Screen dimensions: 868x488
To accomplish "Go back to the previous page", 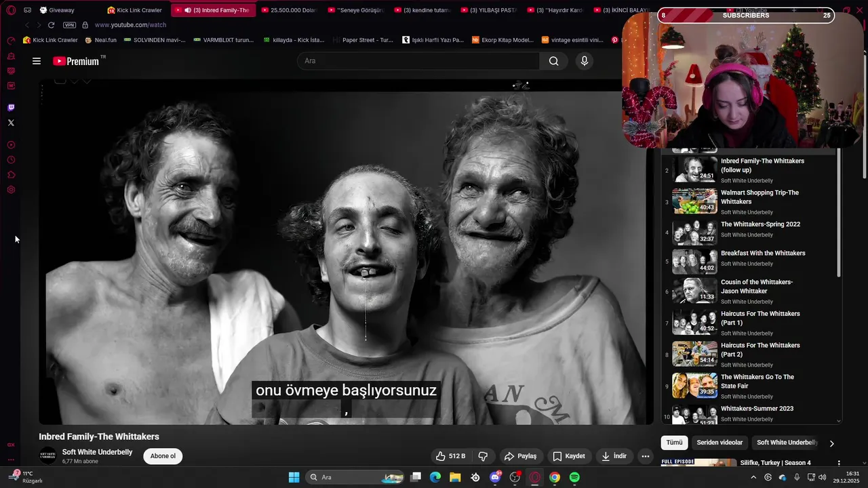I will [27, 25].
